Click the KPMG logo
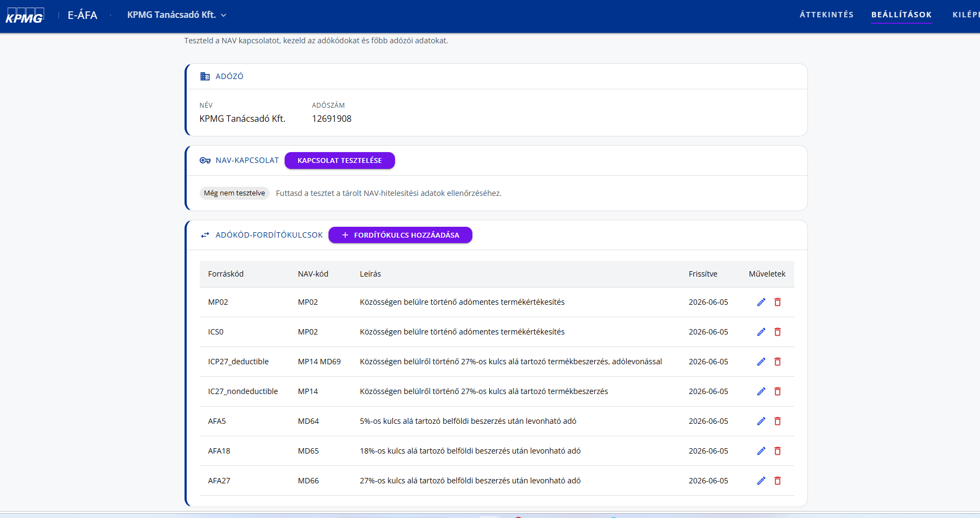 (x=24, y=16)
